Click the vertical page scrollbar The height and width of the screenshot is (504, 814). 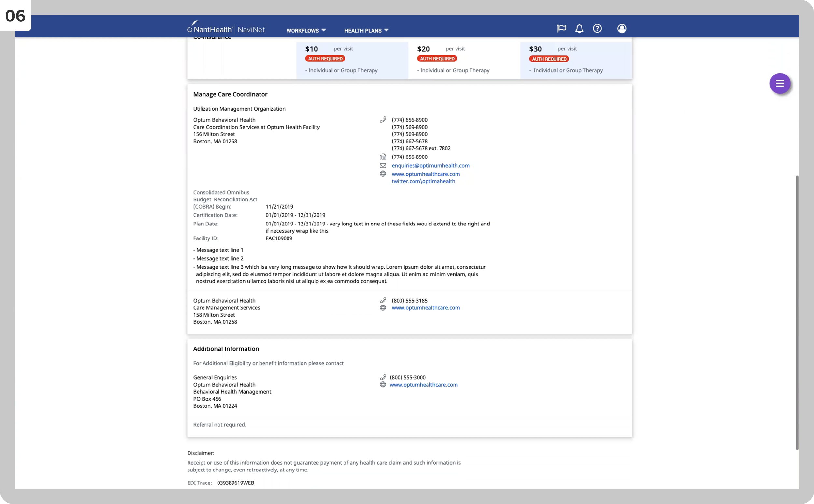[x=797, y=312]
